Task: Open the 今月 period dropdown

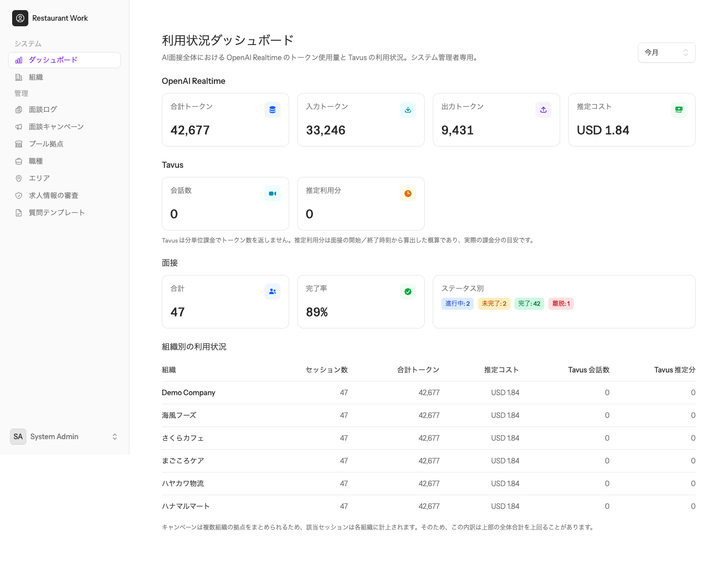Action: click(x=667, y=53)
